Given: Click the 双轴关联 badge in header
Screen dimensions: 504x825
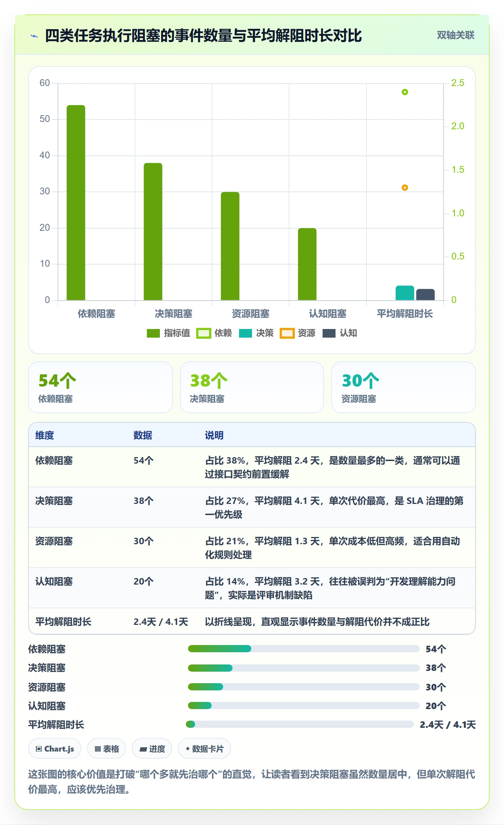Looking at the screenshot, I should tap(455, 35).
